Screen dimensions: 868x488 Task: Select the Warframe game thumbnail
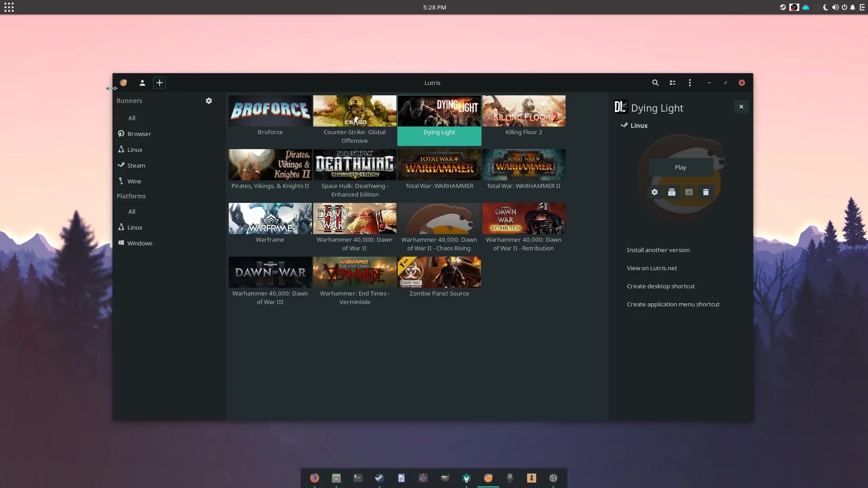tap(270, 218)
